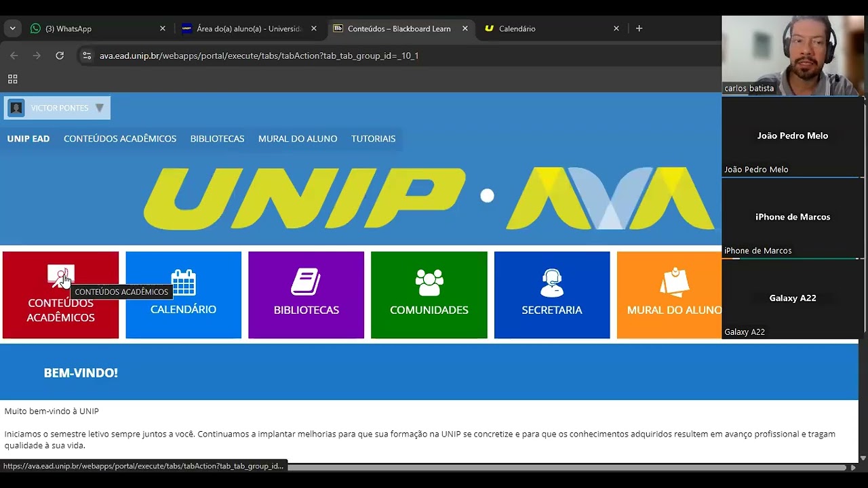Viewport: 868px width, 488px height.
Task: Click the carlos batista video thumbnail
Action: (x=791, y=55)
